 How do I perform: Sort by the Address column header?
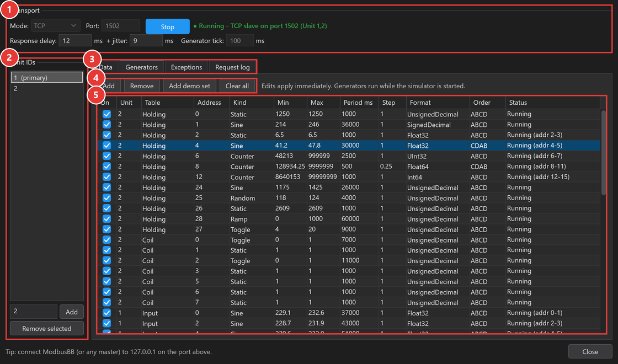211,103
